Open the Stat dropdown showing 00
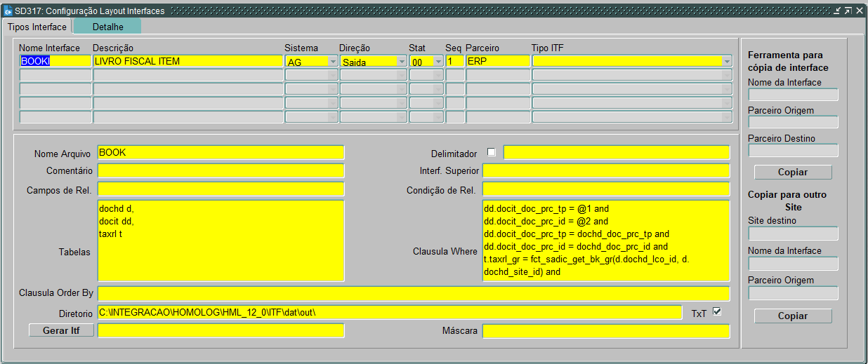Screen dimensions: 868x364 [438, 62]
